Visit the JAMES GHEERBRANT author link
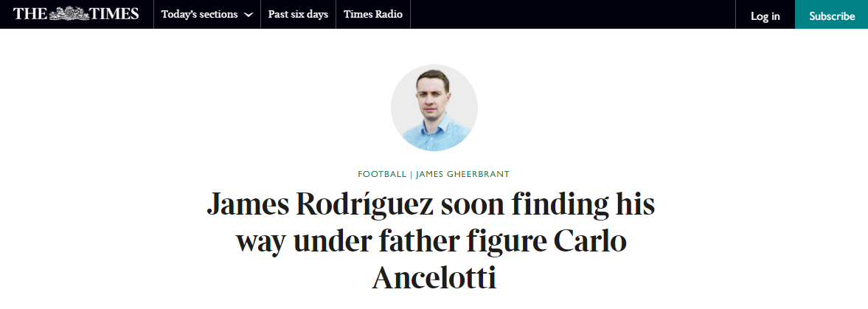868x309 pixels. (462, 174)
